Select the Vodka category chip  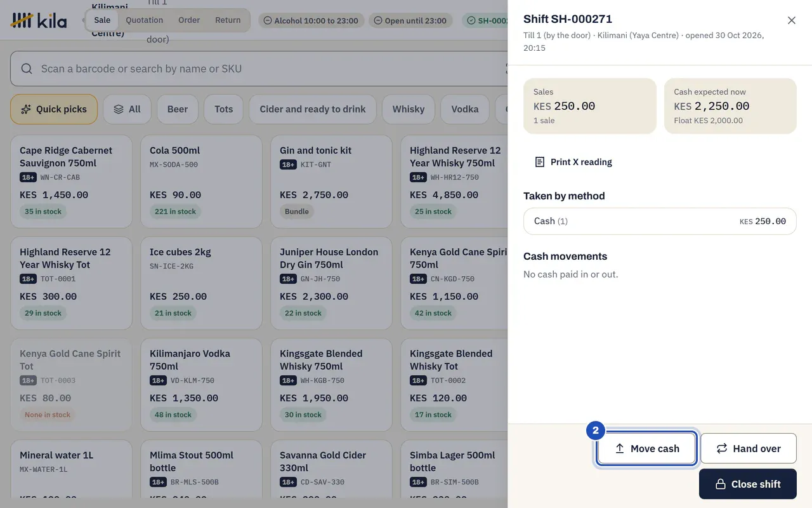(x=465, y=109)
